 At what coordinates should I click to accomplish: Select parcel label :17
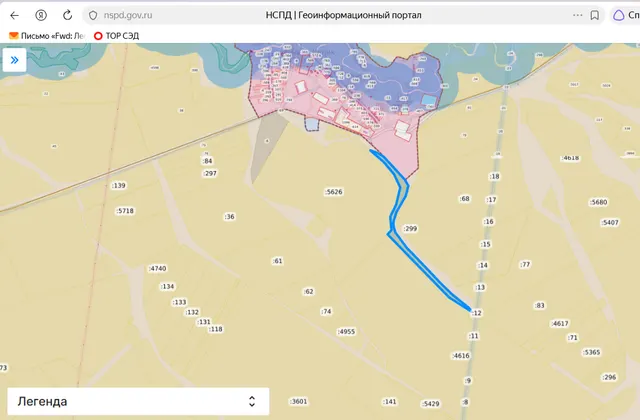coord(491,200)
